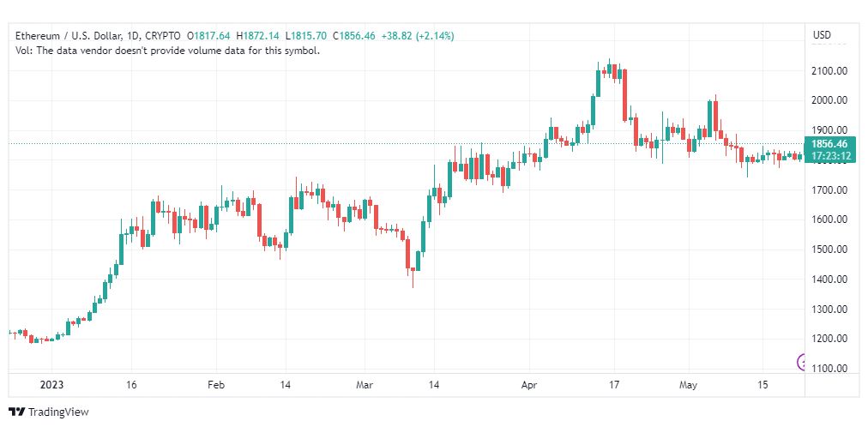This screenshot has width=868, height=427.
Task: Click the closing price C1856.46 value
Action: coord(354,36)
